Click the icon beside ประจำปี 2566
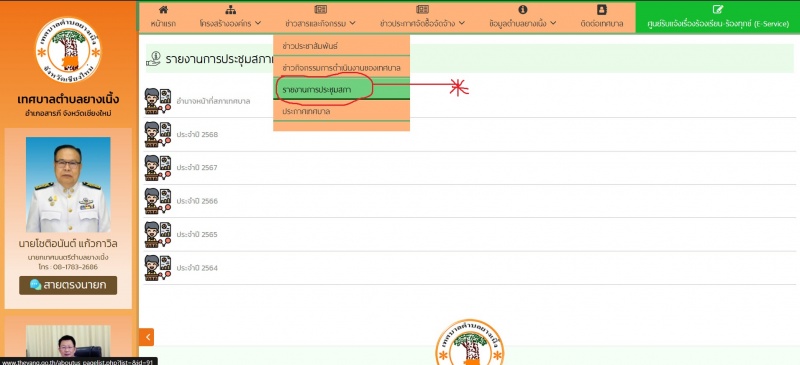The width and height of the screenshot is (800, 365). [158, 201]
